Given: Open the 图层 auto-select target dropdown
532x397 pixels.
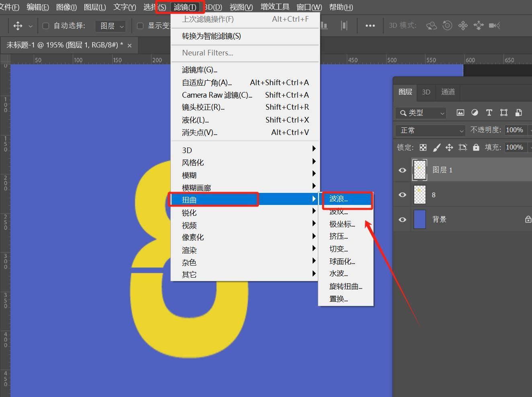Looking at the screenshot, I should tap(110, 26).
